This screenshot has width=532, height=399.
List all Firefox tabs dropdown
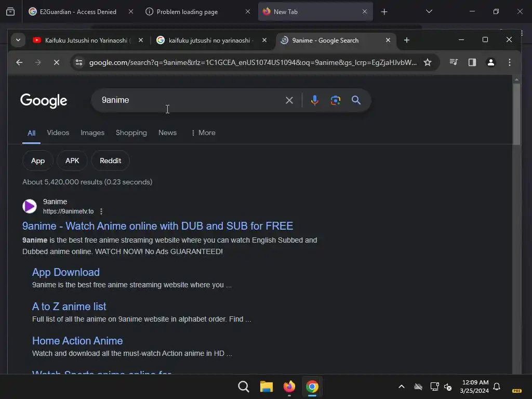pyautogui.click(x=429, y=11)
